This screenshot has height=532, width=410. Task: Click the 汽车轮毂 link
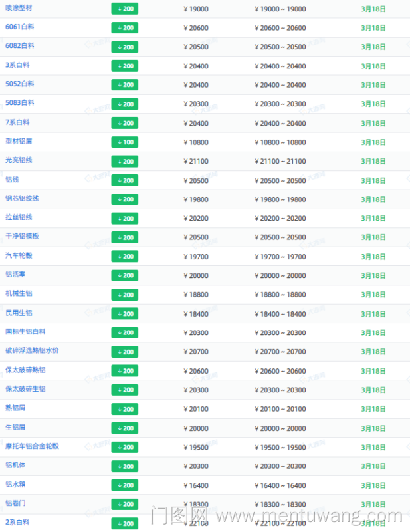(19, 255)
